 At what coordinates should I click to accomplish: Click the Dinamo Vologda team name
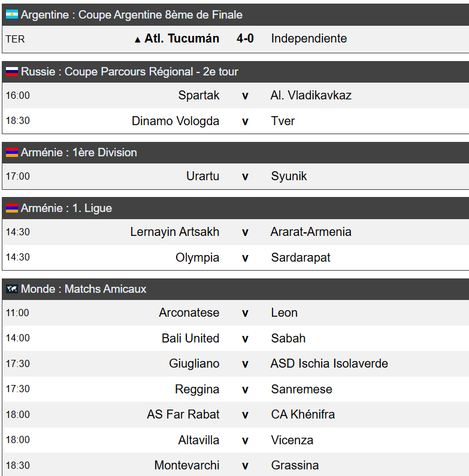[x=176, y=121]
